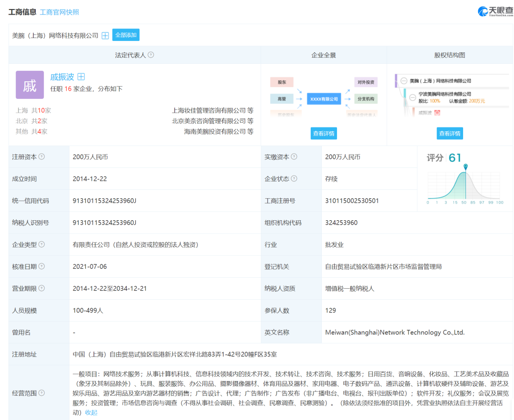Screen dimensions: 514x420
Task: Click 查看详情 under 股权结构图
Action: 450,133
